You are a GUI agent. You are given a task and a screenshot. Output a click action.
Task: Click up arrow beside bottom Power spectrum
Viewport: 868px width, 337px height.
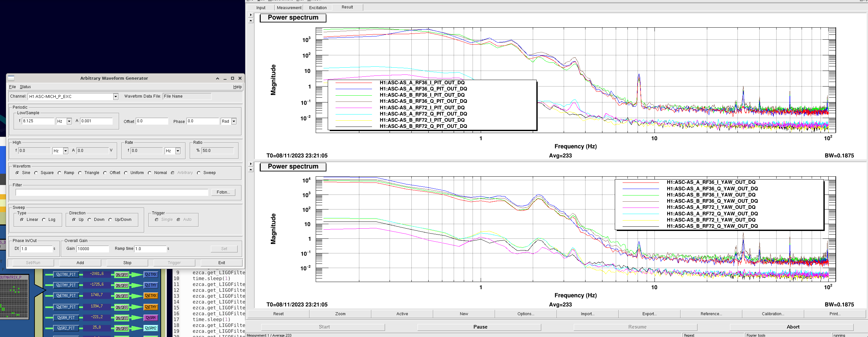pos(251,170)
